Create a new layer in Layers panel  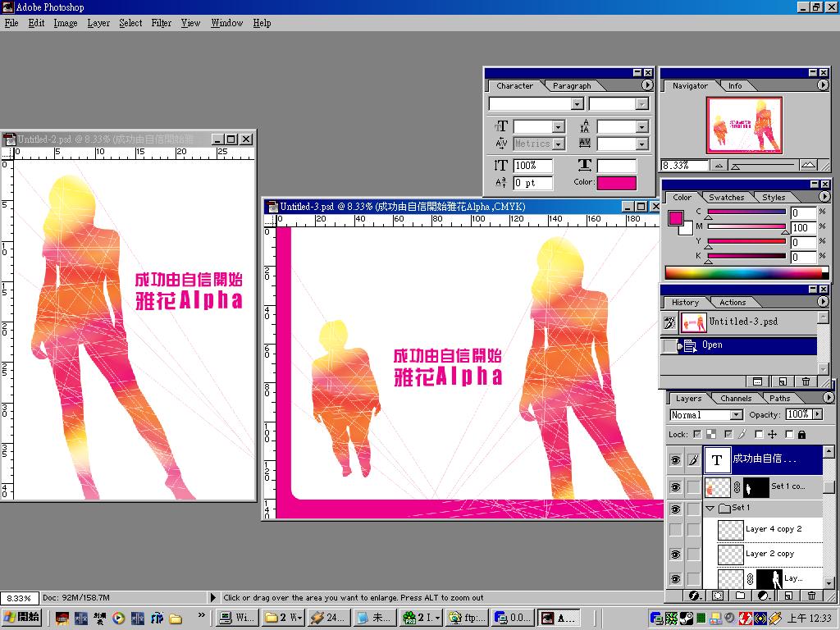[x=788, y=596]
